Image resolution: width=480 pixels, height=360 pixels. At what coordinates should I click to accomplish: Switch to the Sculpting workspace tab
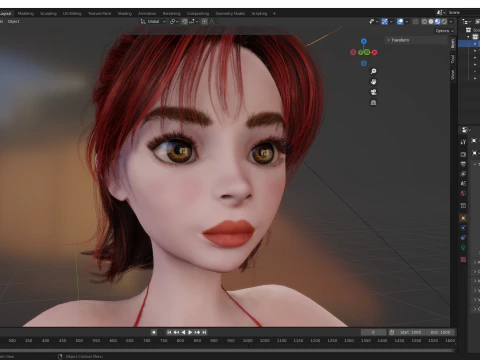(x=48, y=14)
